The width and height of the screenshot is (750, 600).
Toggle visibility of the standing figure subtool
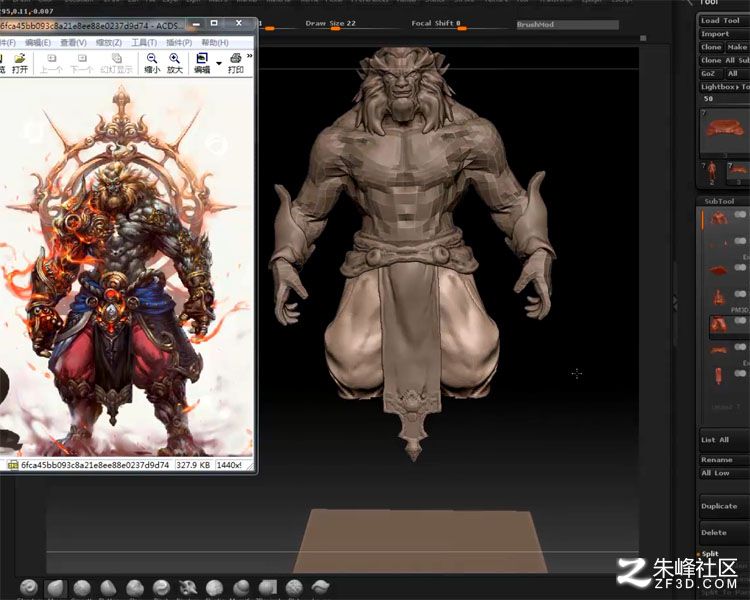tap(740, 294)
